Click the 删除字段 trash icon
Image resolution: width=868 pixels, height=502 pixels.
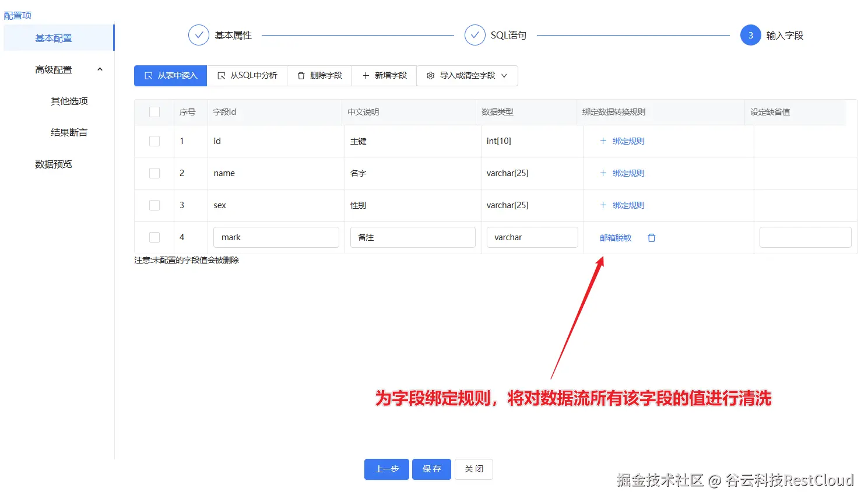tap(301, 75)
